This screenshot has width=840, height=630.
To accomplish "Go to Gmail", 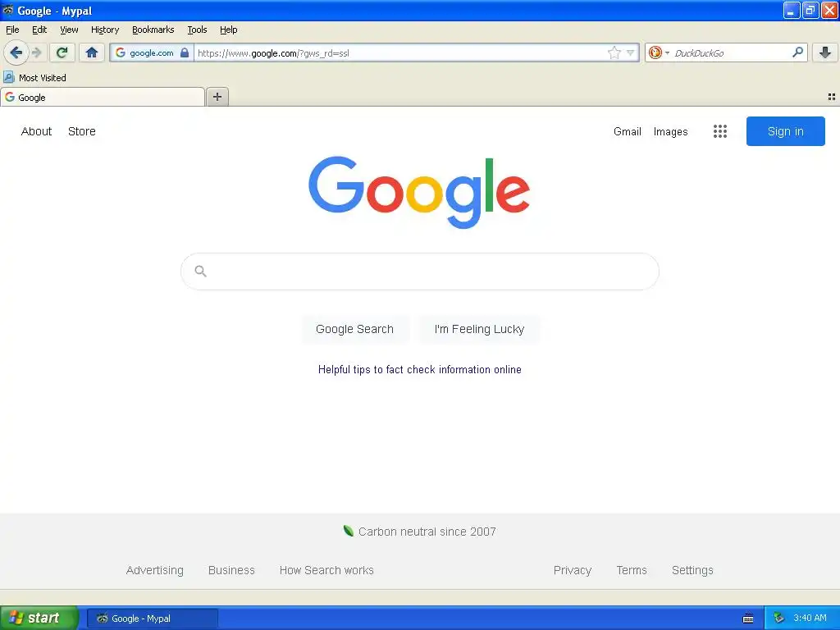I will point(628,131).
